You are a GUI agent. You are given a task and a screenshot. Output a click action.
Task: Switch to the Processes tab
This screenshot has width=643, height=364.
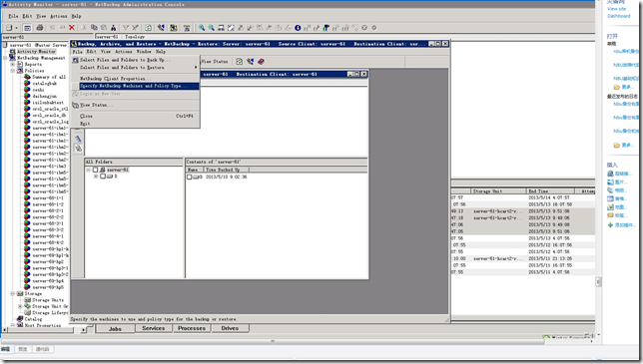192,328
